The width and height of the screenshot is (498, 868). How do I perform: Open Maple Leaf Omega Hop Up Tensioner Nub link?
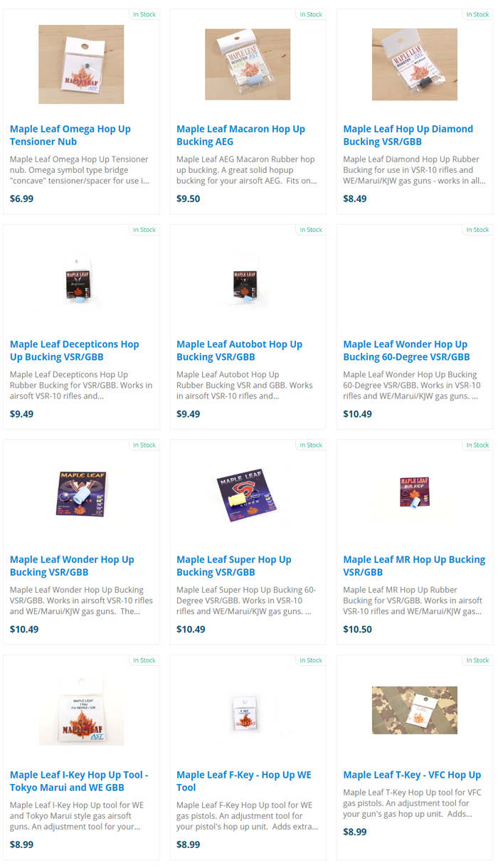point(70,135)
